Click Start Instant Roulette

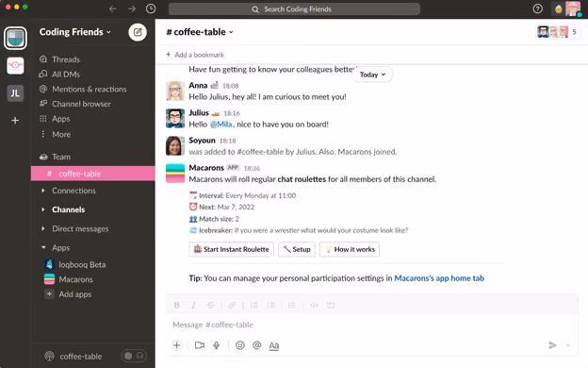pos(232,249)
